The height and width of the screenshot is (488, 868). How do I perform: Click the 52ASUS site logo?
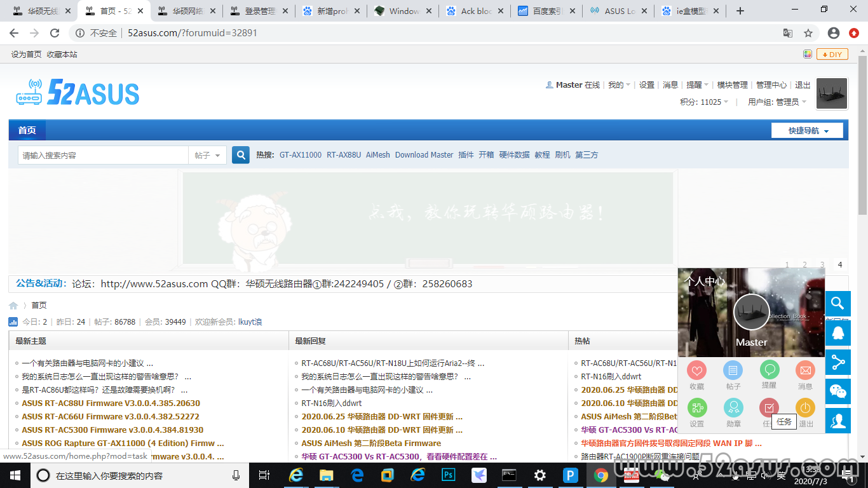78,93
